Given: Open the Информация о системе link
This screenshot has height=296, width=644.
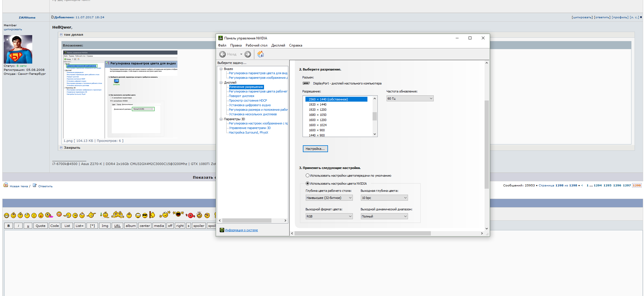Looking at the screenshot, I should click(x=241, y=230).
